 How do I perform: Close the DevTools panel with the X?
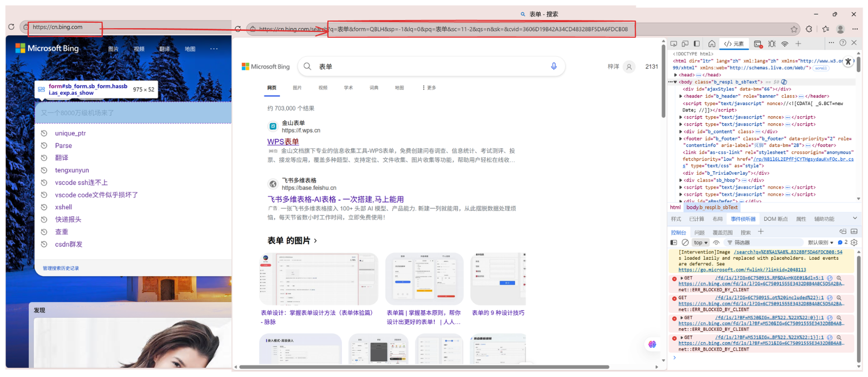(854, 43)
